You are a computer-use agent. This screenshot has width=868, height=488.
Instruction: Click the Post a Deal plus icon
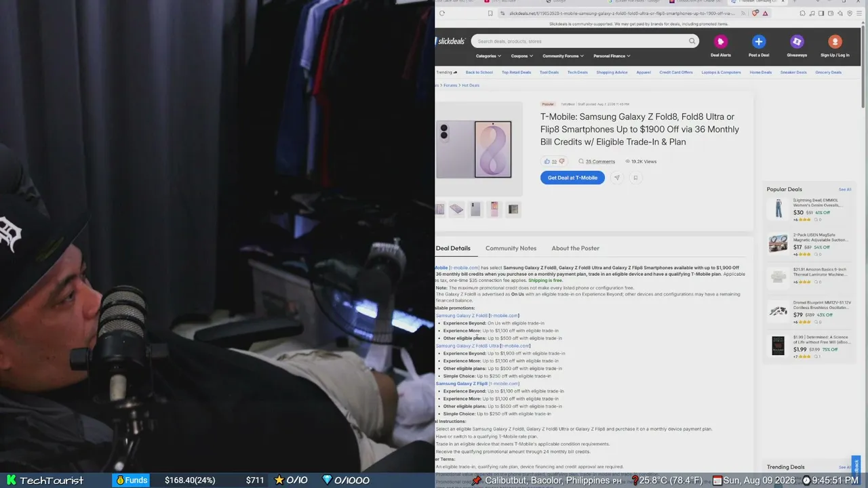click(759, 42)
